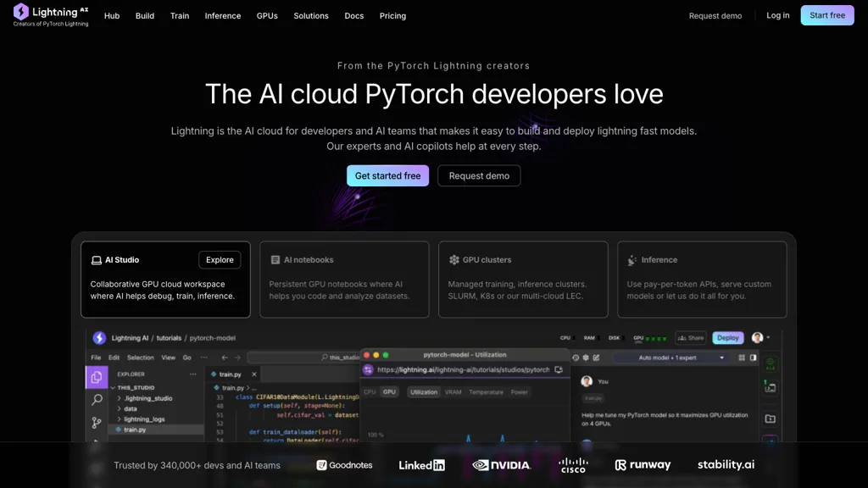868x488 pixels.
Task: Click the new chat edit icon
Action: pos(596,358)
